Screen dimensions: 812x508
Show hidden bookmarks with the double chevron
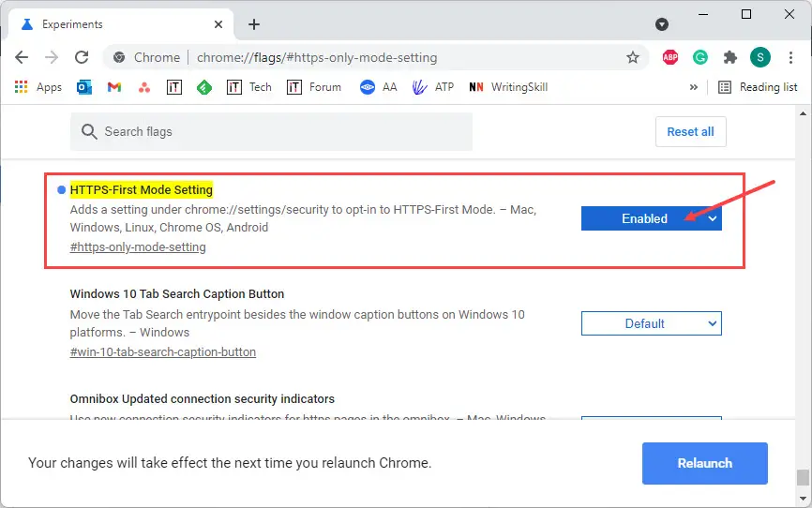pyautogui.click(x=694, y=87)
